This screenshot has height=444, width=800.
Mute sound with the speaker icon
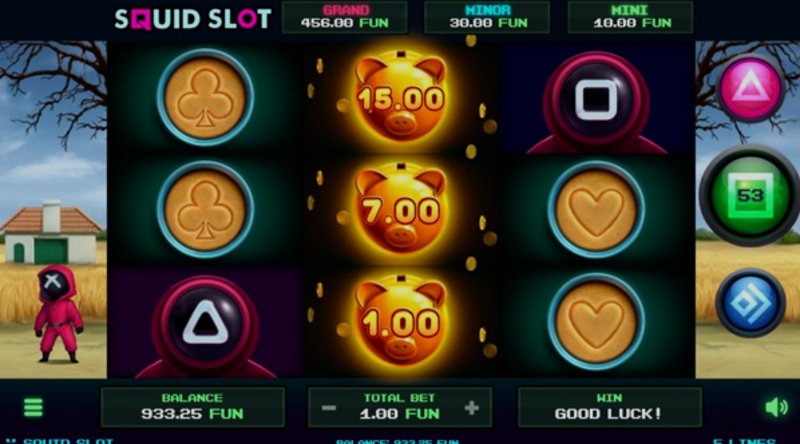[776, 407]
